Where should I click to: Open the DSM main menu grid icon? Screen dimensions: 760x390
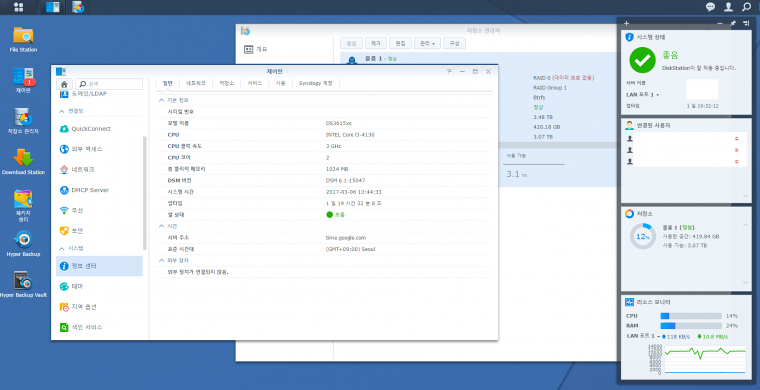[18, 7]
